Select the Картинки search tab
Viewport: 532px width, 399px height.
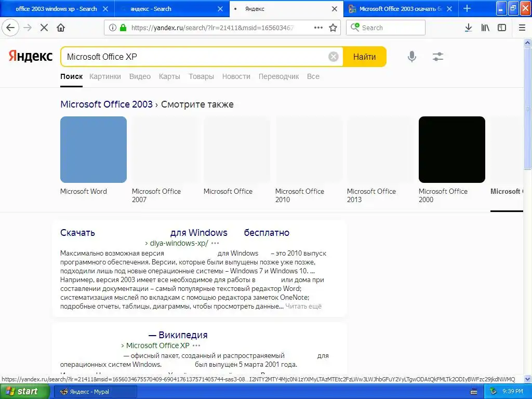(x=105, y=76)
